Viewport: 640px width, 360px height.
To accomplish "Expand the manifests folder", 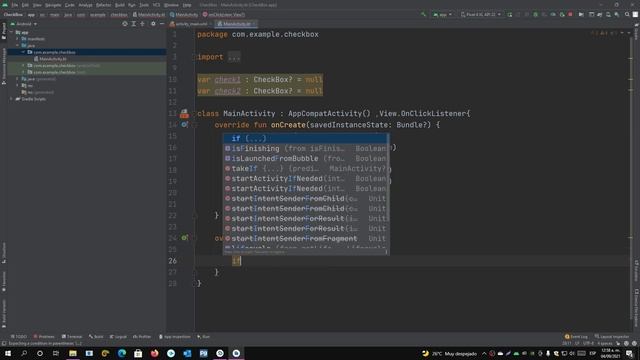I will [18, 39].
